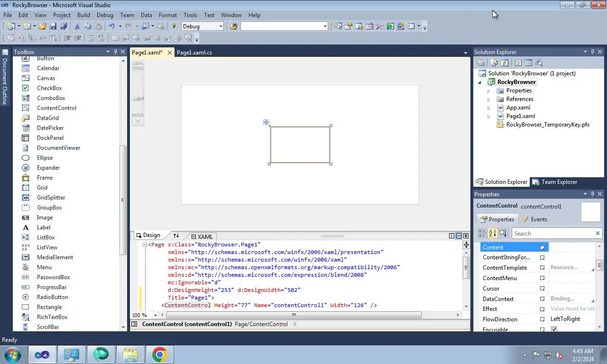Collapse the Page element in XAML
Screen dimensions: 607x364
(145, 245)
